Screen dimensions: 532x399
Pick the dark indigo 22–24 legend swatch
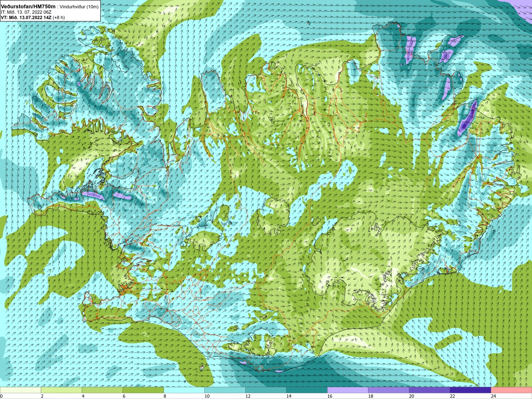pos(470,390)
